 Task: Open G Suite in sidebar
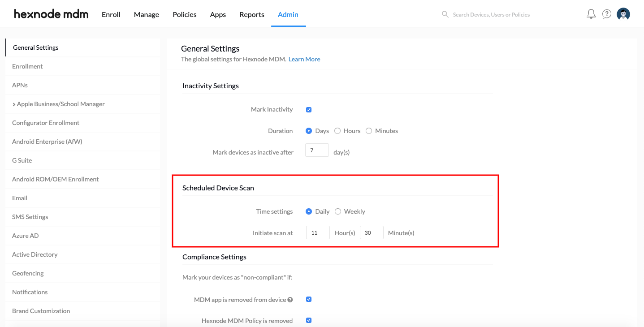[x=82, y=160]
